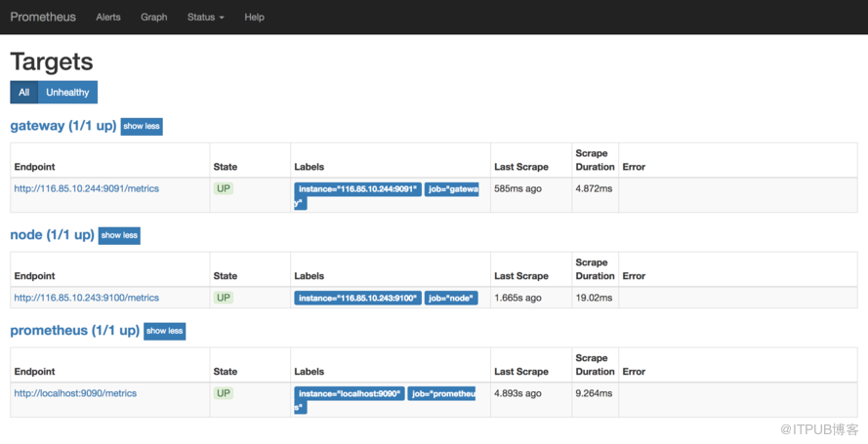Open endpoint http://localhost:9090/metrics
Viewport: 868px width, 444px height.
(75, 393)
